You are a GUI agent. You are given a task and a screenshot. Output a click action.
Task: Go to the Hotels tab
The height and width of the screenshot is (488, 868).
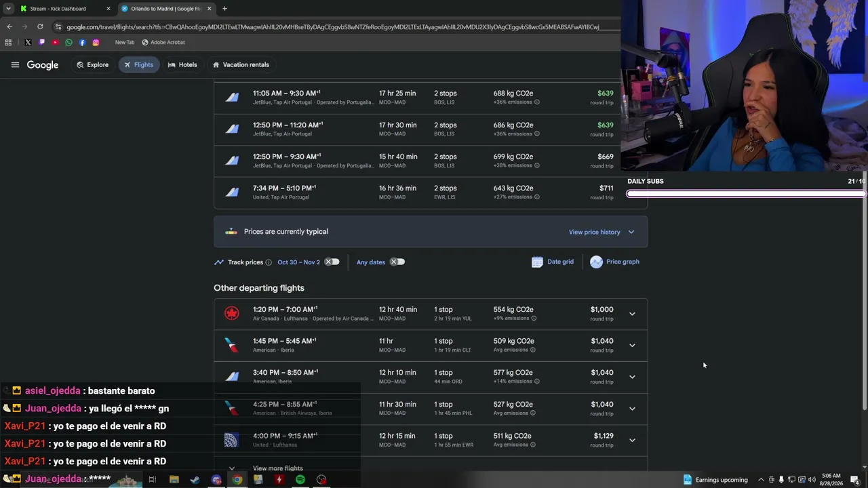[x=182, y=65]
